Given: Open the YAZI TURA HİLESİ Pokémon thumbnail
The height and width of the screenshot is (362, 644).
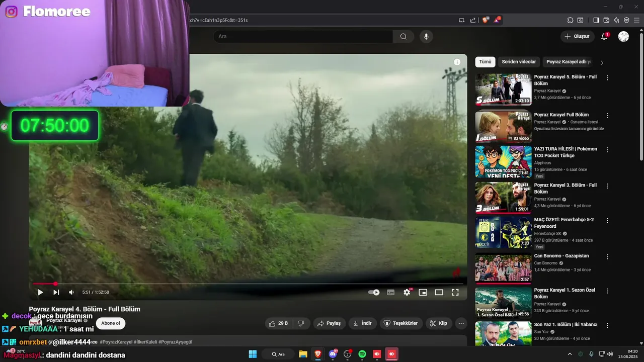Looking at the screenshot, I should coord(503,161).
